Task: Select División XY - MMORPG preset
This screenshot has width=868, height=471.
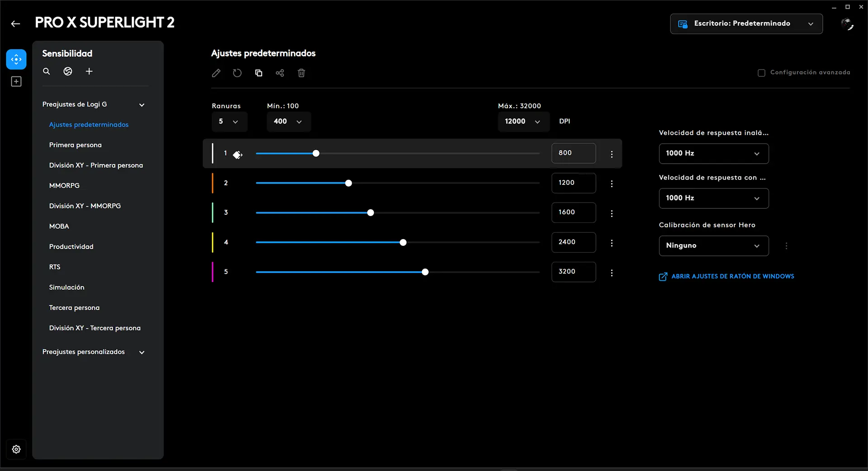Action: [85, 206]
